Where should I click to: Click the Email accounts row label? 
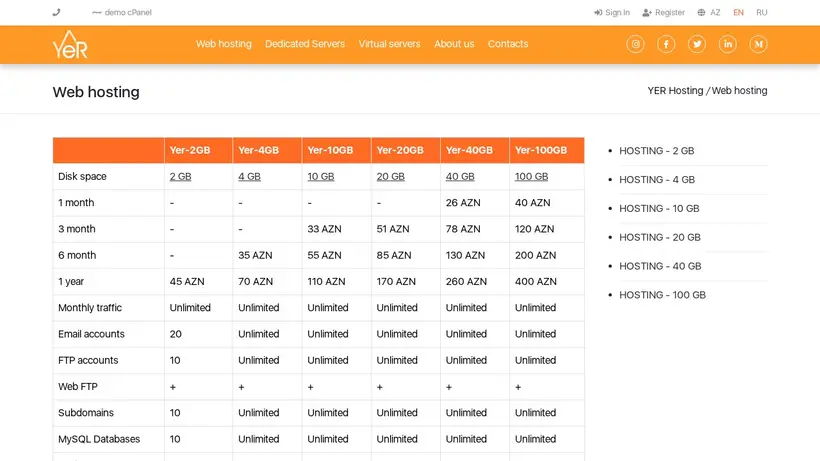(x=91, y=334)
